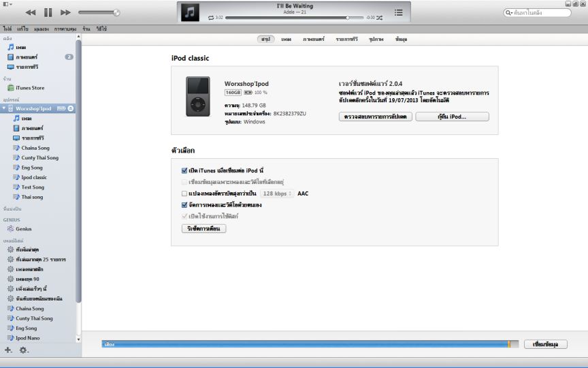Switch to the เพลง (Music) tab
The image size is (588, 368).
286,40
